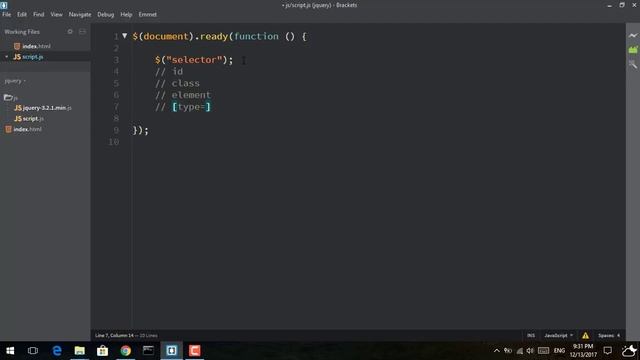Switch to Brackets taskbar icon
This screenshot has height=360, width=640.
(171, 351)
